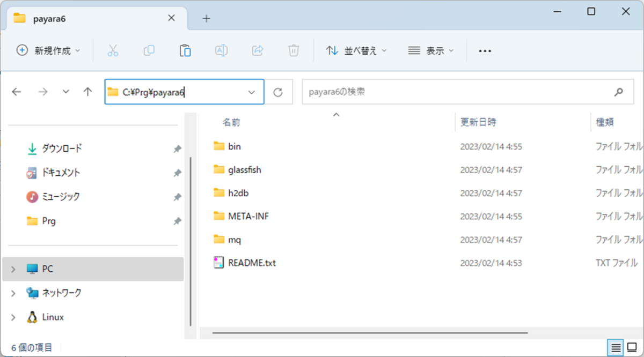Click the address bar path C:¥Prg¥payara6
Image resolution: width=644 pixels, height=357 pixels.
(x=154, y=92)
